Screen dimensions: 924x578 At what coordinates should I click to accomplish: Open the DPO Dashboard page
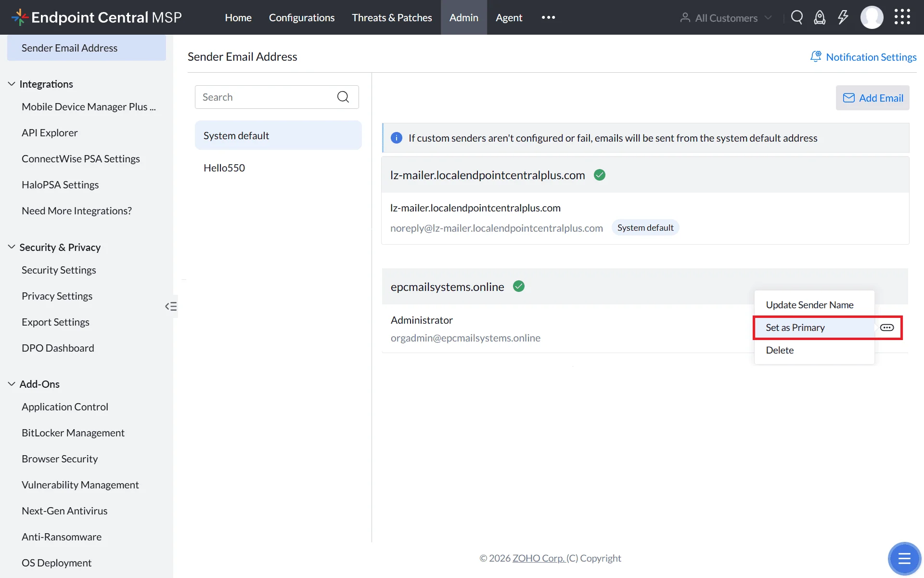click(x=58, y=348)
